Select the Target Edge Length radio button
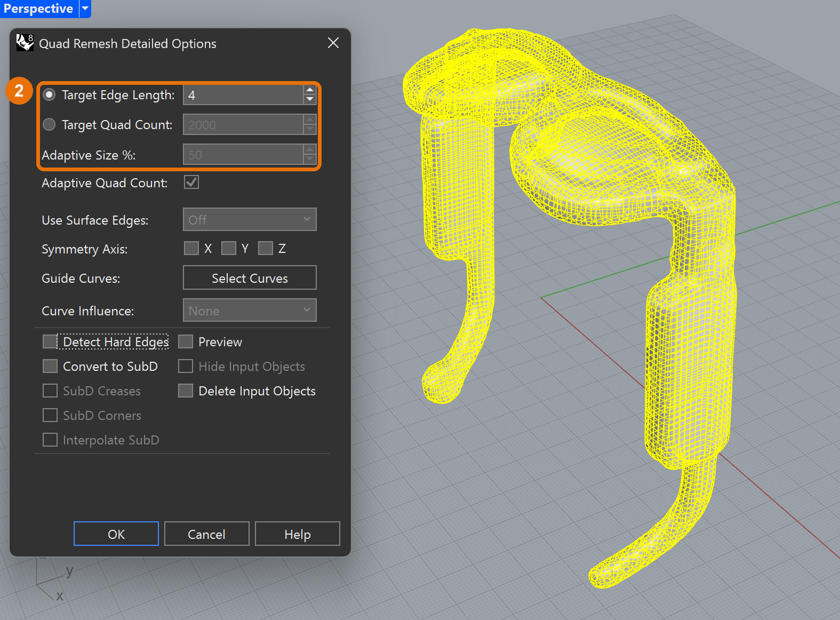840x620 pixels. click(x=49, y=94)
